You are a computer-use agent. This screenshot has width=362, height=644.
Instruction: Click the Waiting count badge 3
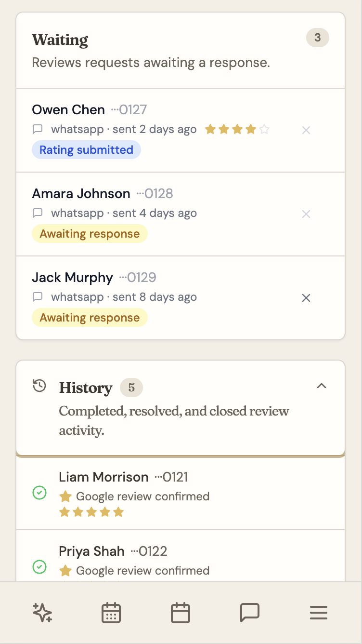point(318,38)
